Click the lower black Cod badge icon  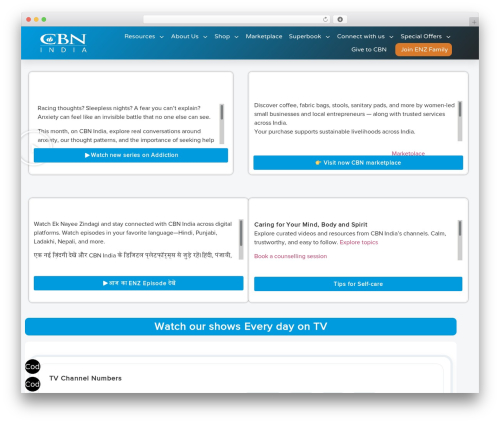(33, 384)
